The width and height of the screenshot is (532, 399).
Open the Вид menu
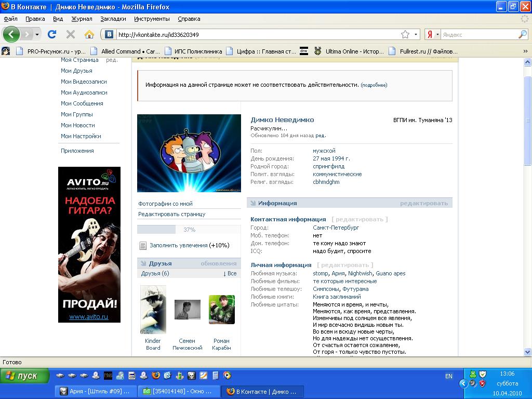pos(58,19)
